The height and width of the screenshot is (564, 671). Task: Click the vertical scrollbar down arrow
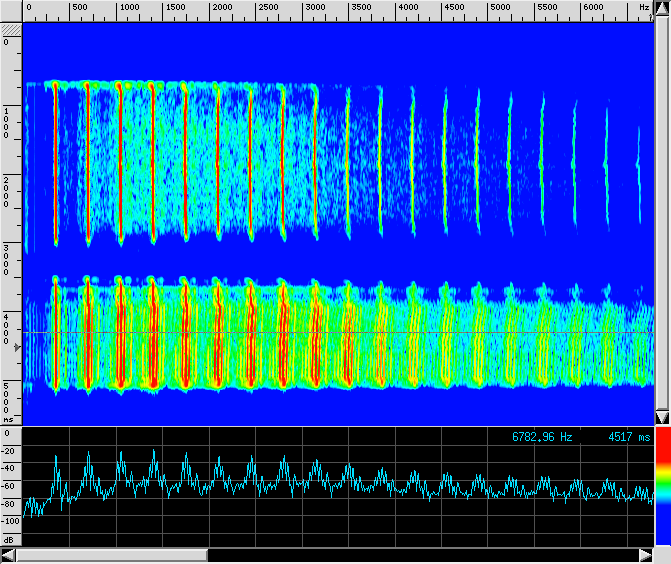pyautogui.click(x=662, y=416)
